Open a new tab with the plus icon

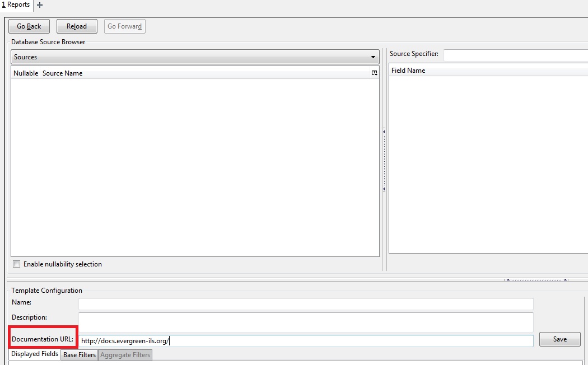pyautogui.click(x=39, y=5)
